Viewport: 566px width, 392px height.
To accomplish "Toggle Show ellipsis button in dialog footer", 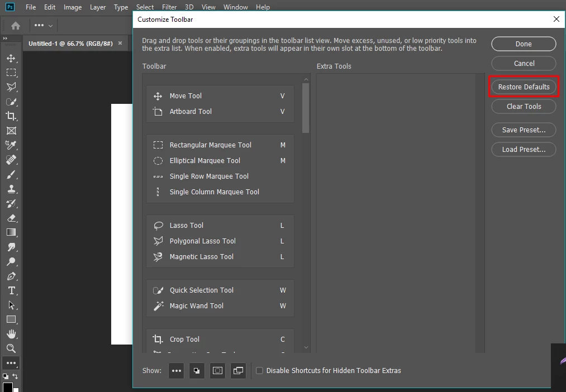I will point(176,371).
